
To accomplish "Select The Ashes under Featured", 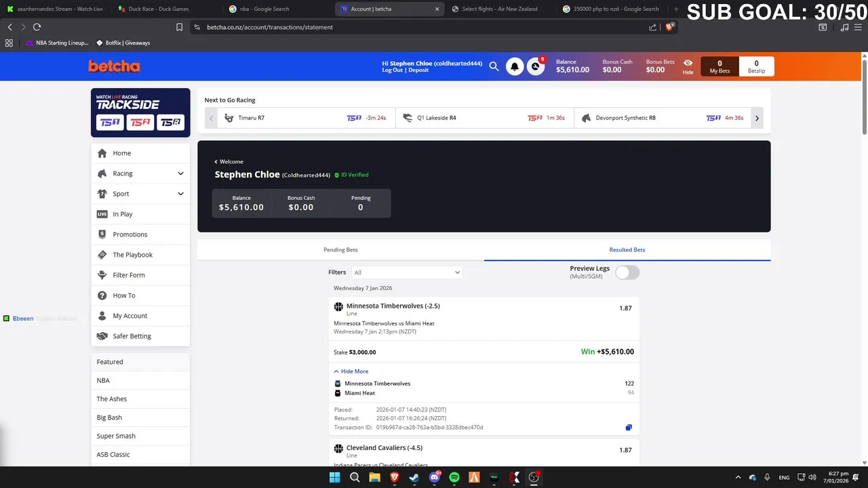I will [x=140, y=399].
